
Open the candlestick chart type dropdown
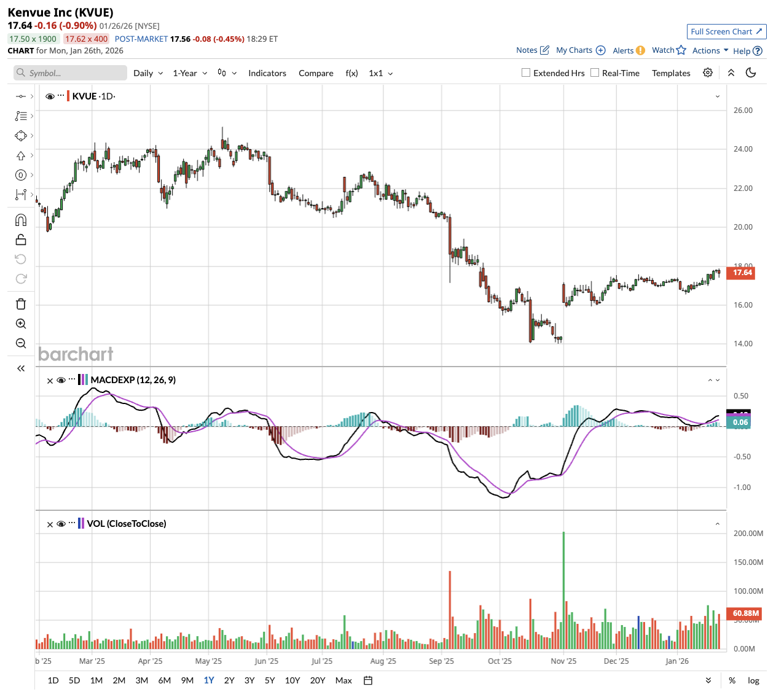(227, 72)
